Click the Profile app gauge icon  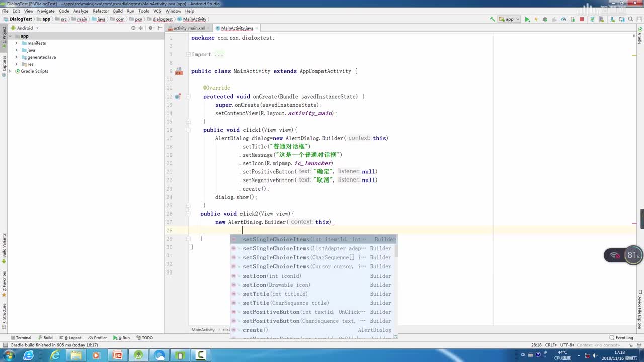click(563, 19)
